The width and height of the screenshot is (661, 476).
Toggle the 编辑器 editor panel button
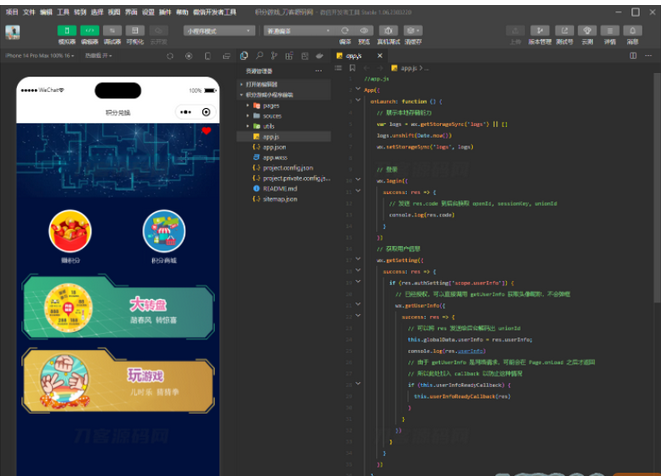[90, 31]
